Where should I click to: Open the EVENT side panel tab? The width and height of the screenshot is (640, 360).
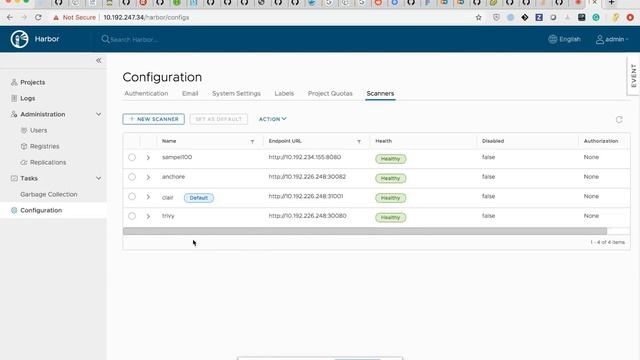pyautogui.click(x=633, y=76)
